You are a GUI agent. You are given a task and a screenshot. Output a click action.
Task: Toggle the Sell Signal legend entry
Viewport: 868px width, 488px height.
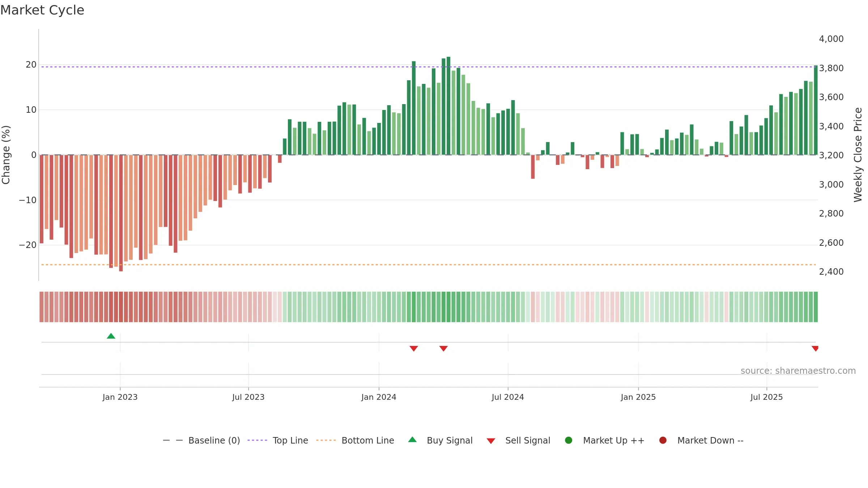tap(518, 440)
